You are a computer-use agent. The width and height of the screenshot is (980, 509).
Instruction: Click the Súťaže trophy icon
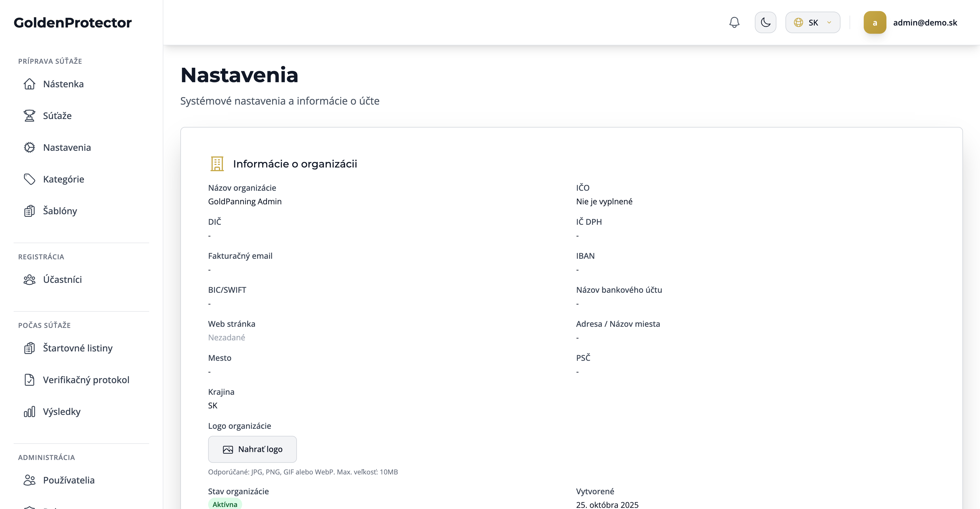click(29, 116)
